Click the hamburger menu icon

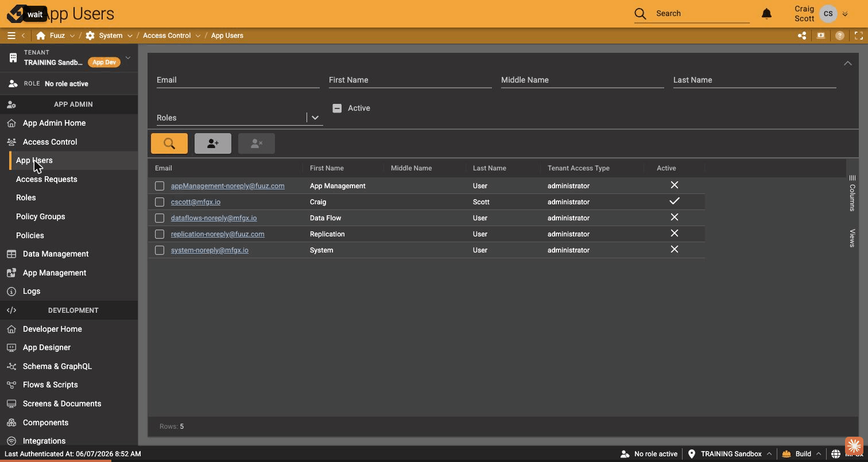click(11, 36)
